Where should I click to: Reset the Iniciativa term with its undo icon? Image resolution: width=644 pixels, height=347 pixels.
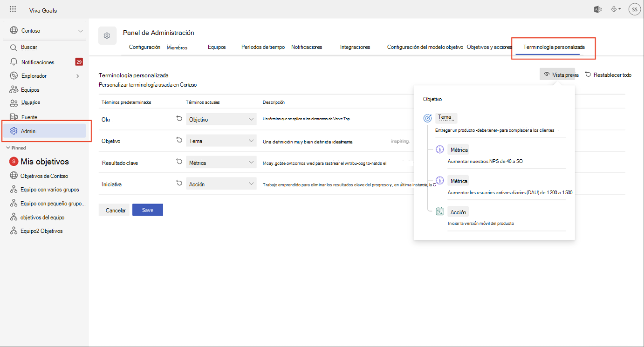(179, 184)
